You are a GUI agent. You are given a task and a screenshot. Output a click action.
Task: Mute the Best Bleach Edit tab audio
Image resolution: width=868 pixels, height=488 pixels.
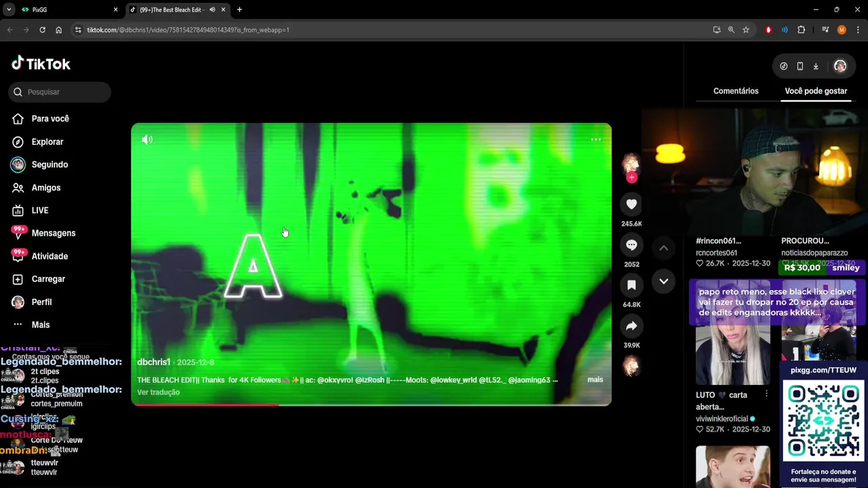(212, 10)
